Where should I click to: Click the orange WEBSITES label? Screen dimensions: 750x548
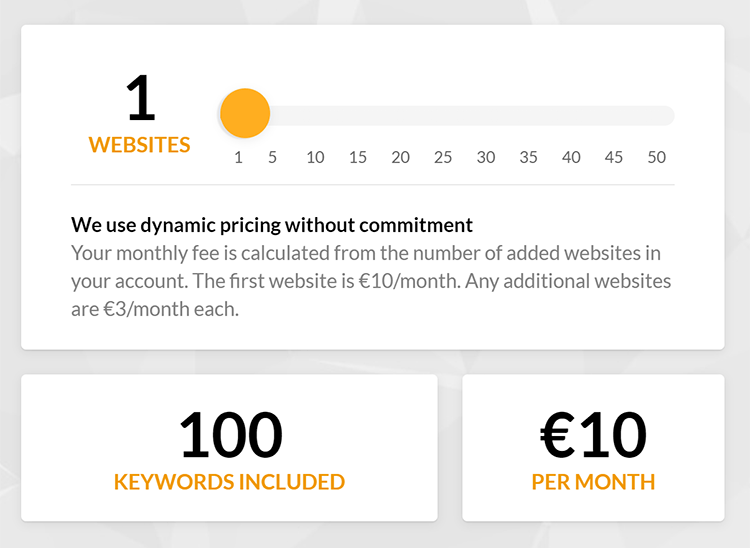click(139, 145)
